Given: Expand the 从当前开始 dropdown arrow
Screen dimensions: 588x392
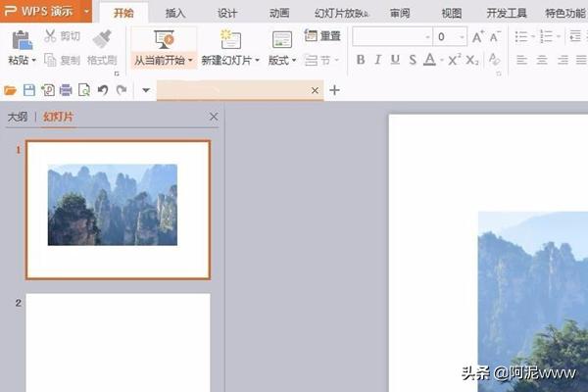Looking at the screenshot, I should [x=190, y=61].
